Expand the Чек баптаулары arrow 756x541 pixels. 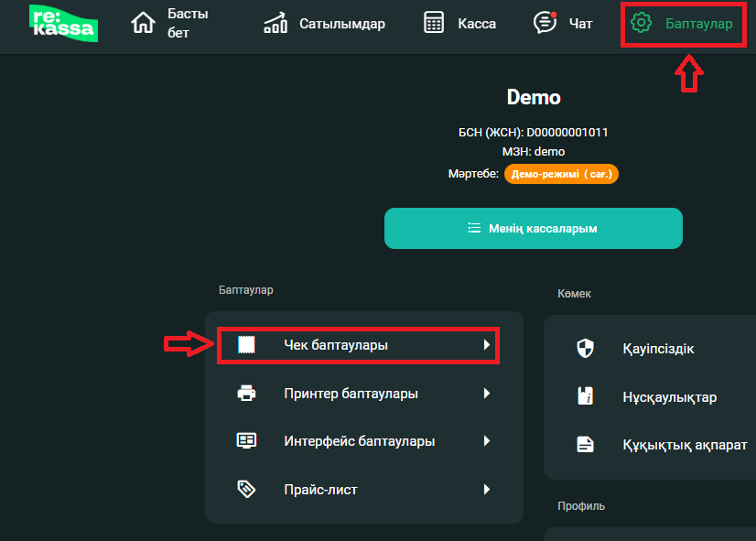tap(487, 345)
